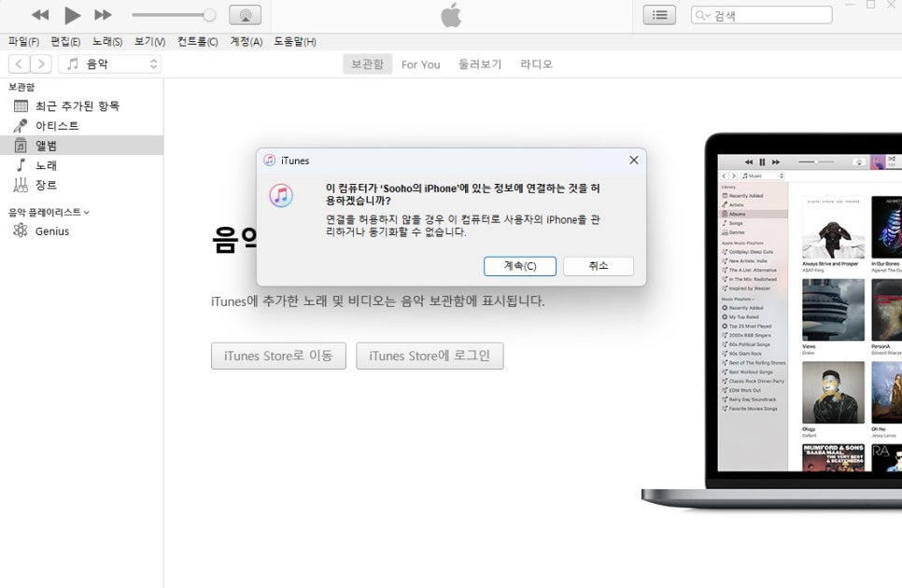
Task: Open the 파일(F) menu
Action: point(23,41)
